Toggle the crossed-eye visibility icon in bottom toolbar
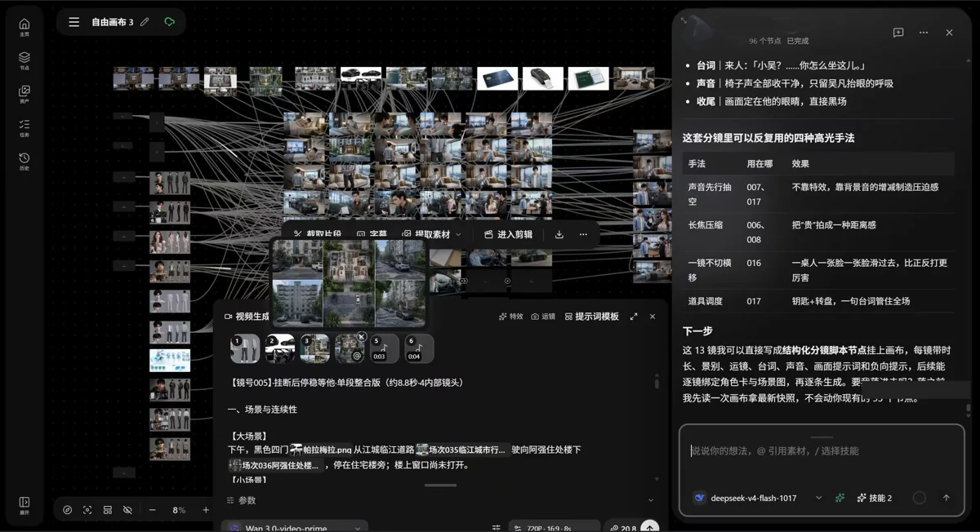The width and height of the screenshot is (980, 532). pyautogui.click(x=127, y=510)
